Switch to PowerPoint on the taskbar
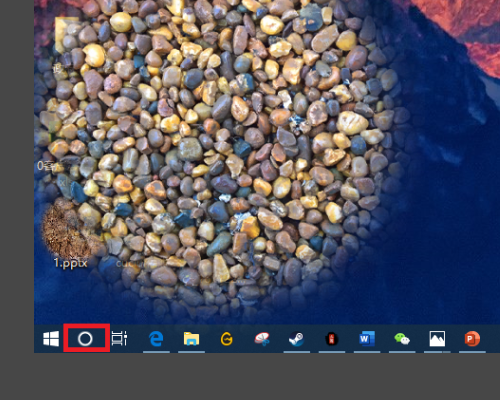Screen dimensions: 500x400 click(x=472, y=339)
